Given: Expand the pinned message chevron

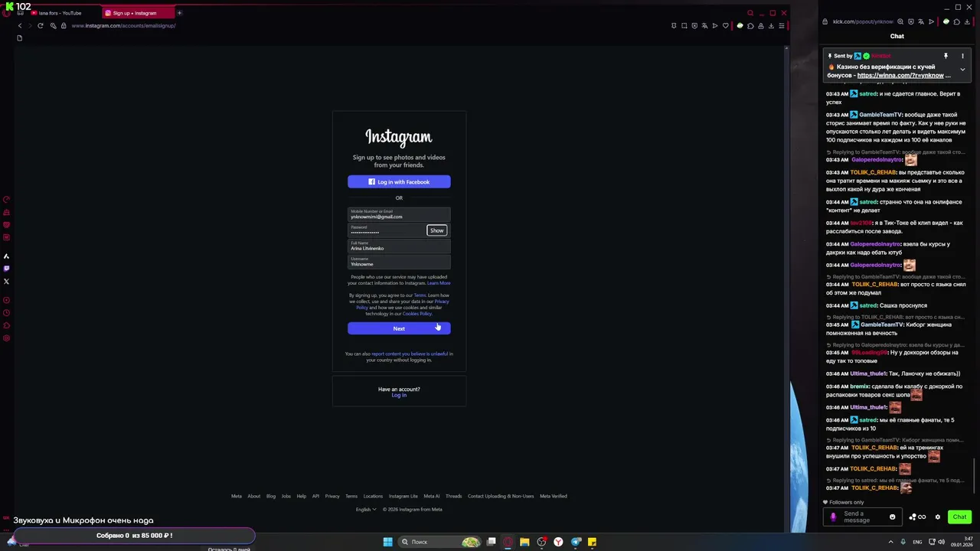Looking at the screenshot, I should (x=962, y=70).
